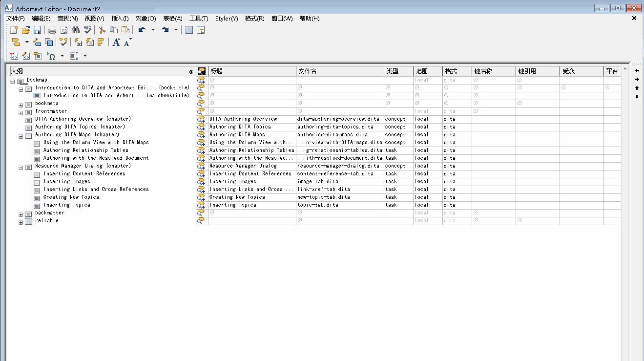
Task: Open the 帮助(H) menu
Action: 310,19
